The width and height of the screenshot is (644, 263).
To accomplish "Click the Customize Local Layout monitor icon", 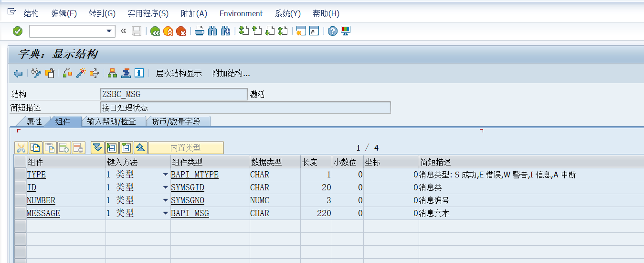I will pyautogui.click(x=346, y=31).
